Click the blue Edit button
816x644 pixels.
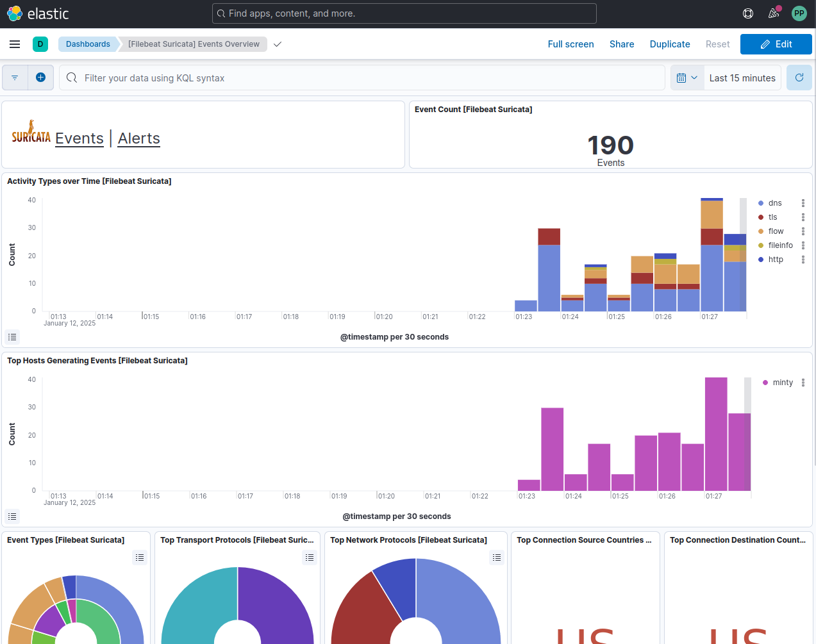coord(776,44)
